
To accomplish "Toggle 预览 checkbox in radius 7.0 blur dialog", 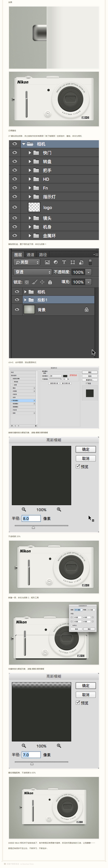I will click(78, 703).
